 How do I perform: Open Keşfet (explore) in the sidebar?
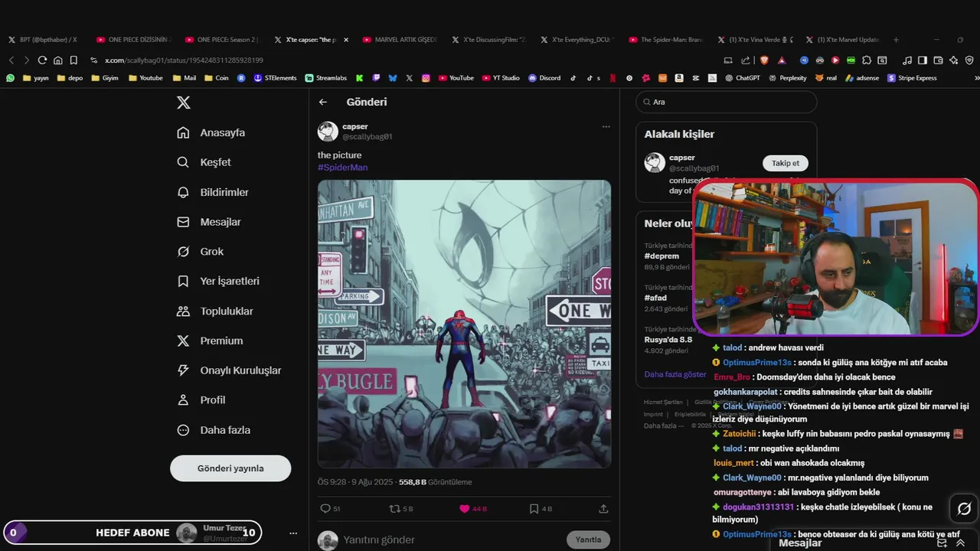(204, 162)
